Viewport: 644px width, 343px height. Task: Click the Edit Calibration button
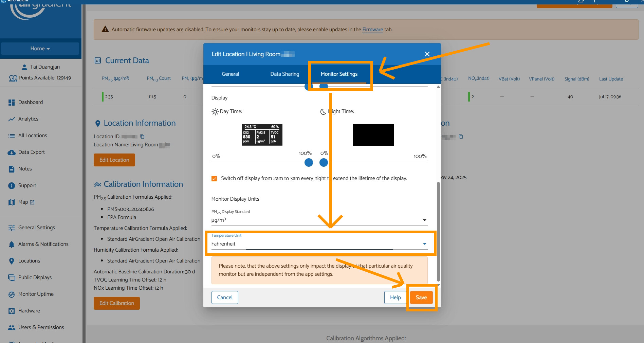pyautogui.click(x=117, y=303)
